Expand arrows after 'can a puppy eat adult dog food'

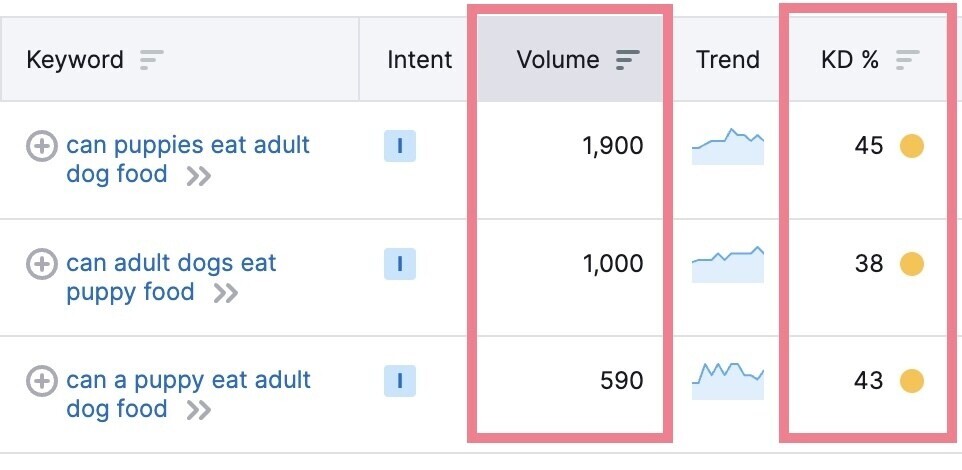pos(198,411)
